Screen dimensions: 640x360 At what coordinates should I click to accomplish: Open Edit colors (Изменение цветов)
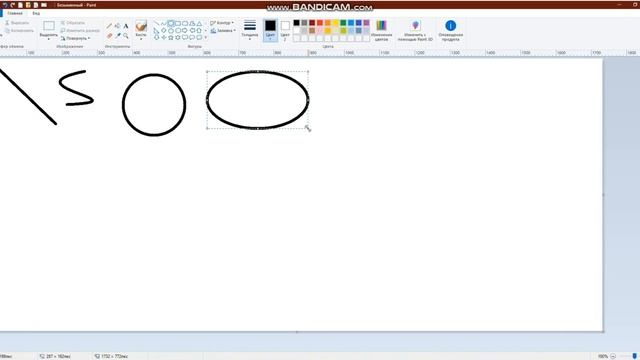point(381,30)
